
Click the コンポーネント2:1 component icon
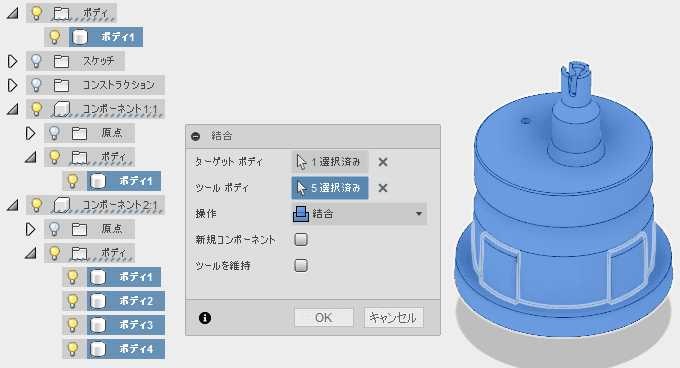(x=61, y=205)
